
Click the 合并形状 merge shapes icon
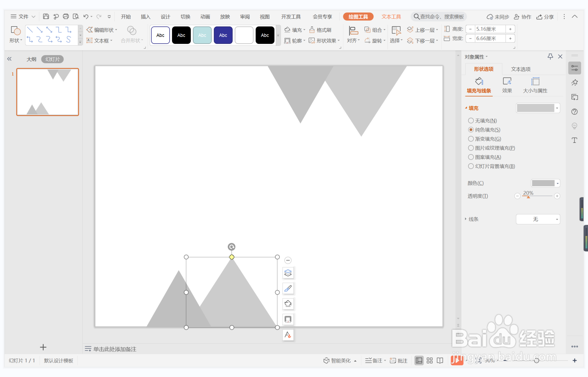[132, 30]
